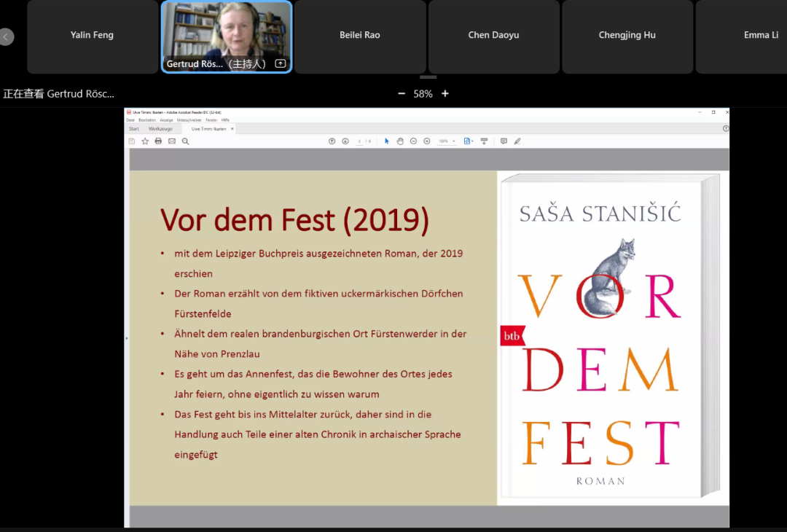
Task: Select Chen Daoyu participant tile
Action: click(494, 36)
